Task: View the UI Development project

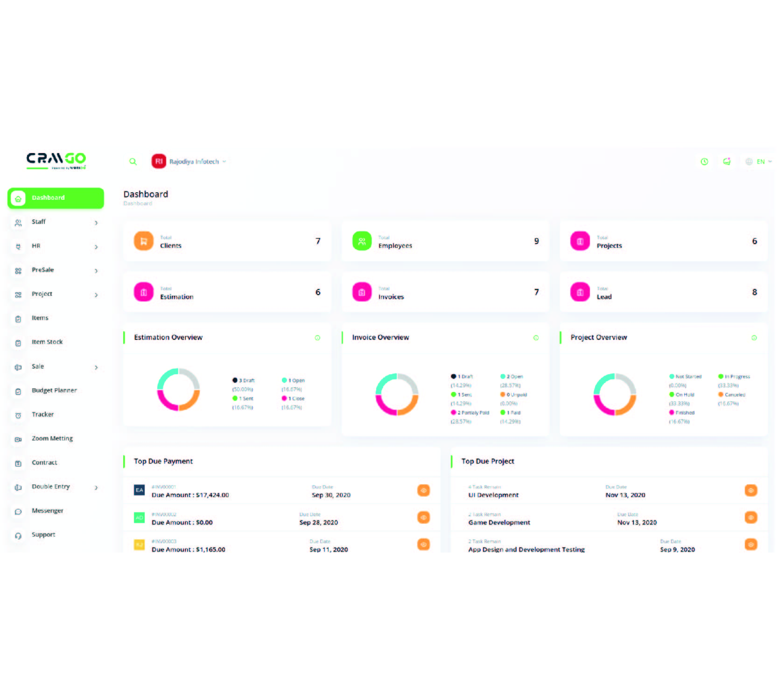Action: pyautogui.click(x=751, y=490)
